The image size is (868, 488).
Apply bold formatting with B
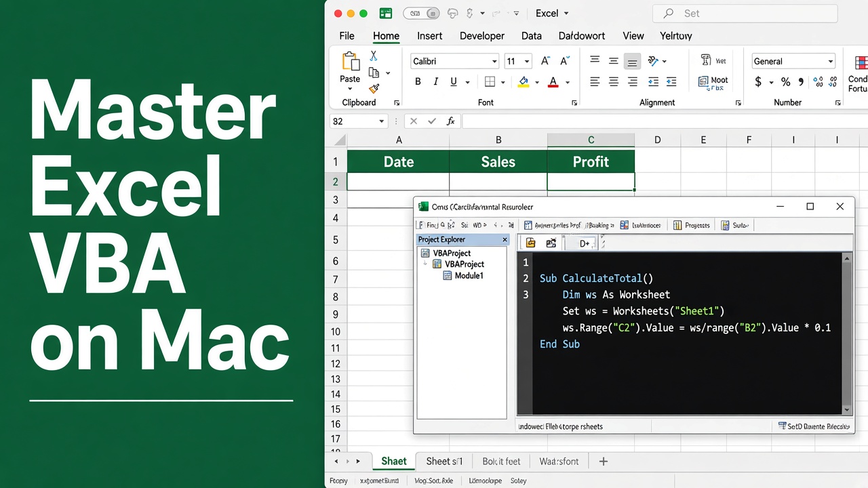click(418, 82)
